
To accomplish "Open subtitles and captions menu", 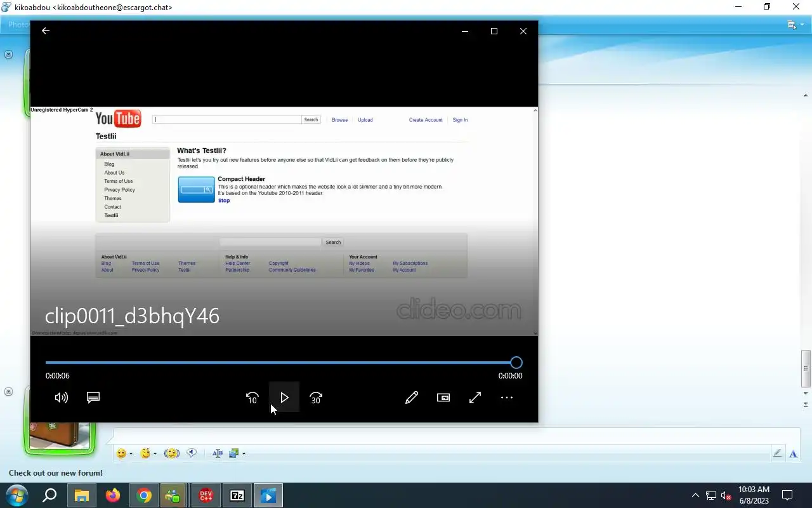I will pyautogui.click(x=93, y=398).
